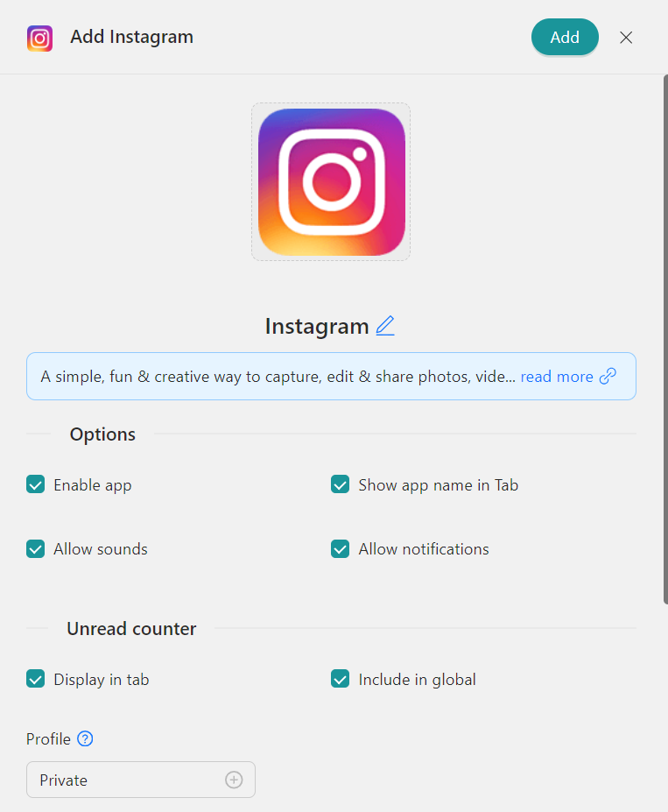Image resolution: width=668 pixels, height=812 pixels.
Task: Open the Private profile dropdown
Action: [x=141, y=780]
